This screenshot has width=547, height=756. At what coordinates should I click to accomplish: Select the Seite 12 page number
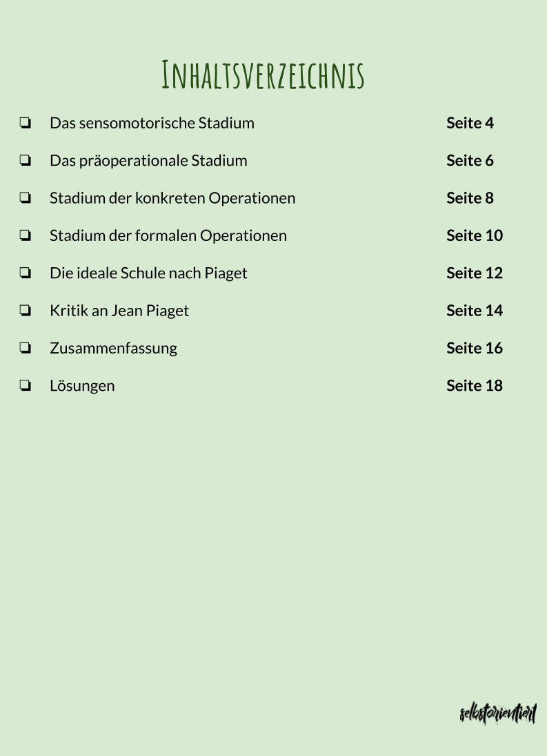point(475,273)
